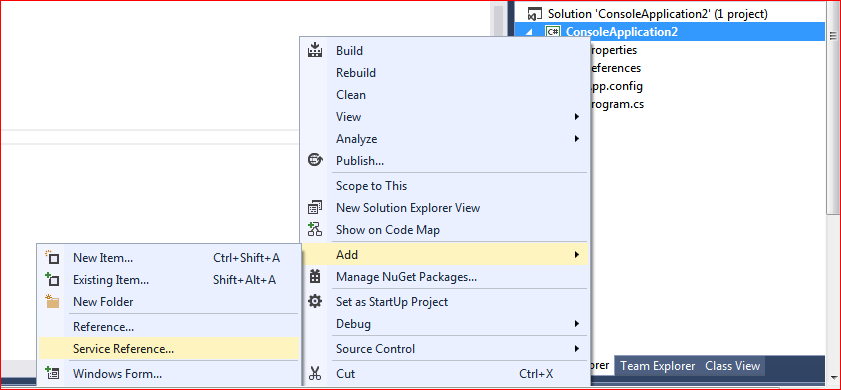The width and height of the screenshot is (841, 390).
Task: Switch to the Team Explorer tab
Action: click(658, 366)
